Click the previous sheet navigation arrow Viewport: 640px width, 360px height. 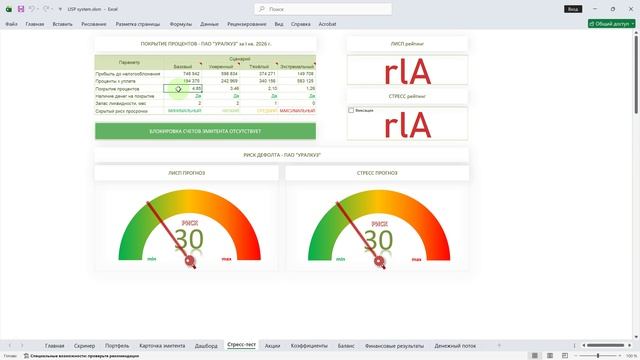click(10, 346)
